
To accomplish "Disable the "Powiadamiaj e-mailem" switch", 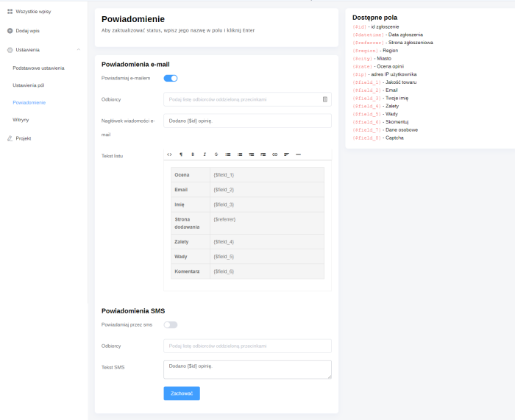I will [171, 78].
